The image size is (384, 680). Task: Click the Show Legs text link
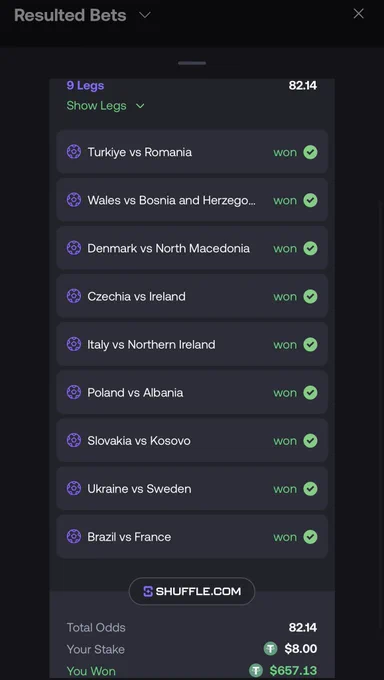click(96, 106)
